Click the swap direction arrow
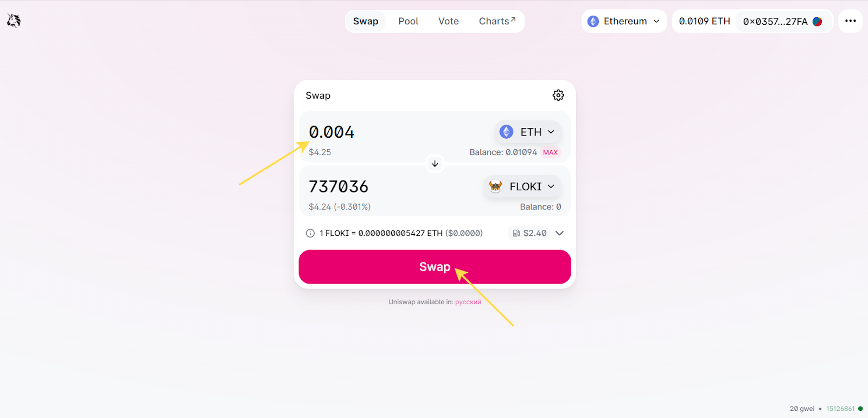 pyautogui.click(x=435, y=164)
